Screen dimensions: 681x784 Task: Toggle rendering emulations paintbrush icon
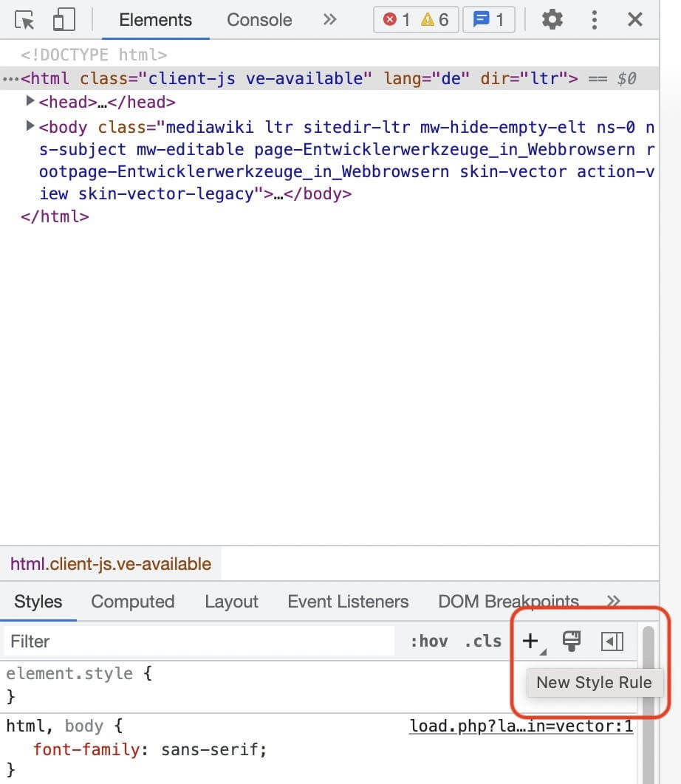572,641
